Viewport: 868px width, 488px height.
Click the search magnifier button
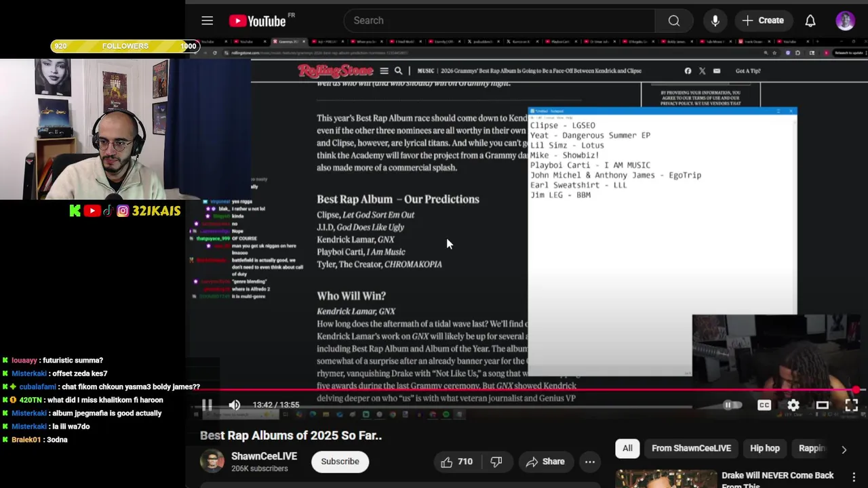tap(674, 20)
